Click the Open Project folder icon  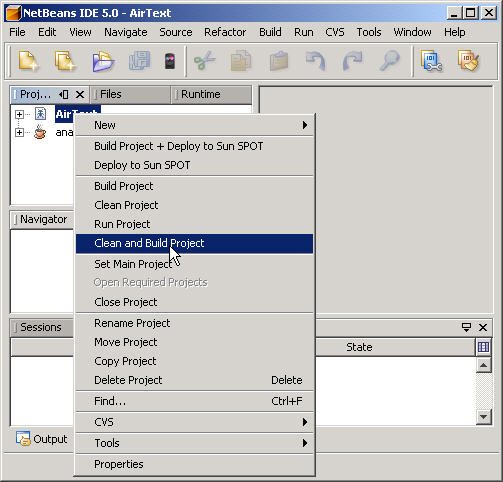click(103, 61)
